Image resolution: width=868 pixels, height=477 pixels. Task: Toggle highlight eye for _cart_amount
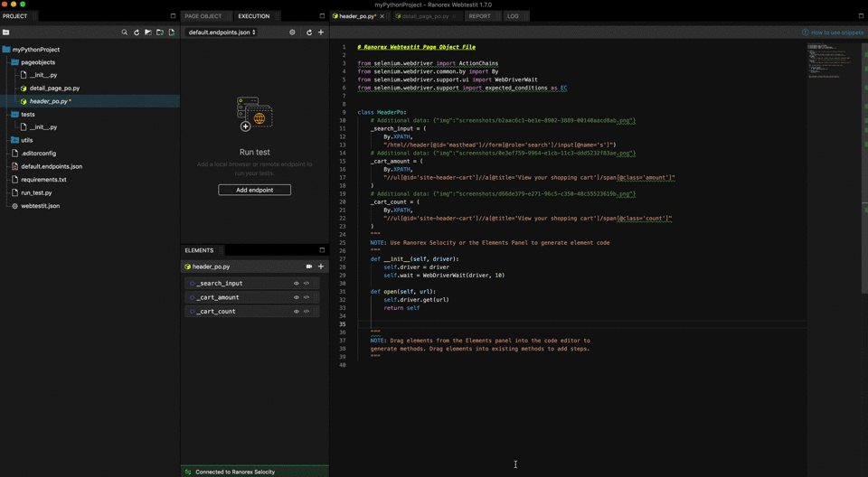[x=297, y=297]
